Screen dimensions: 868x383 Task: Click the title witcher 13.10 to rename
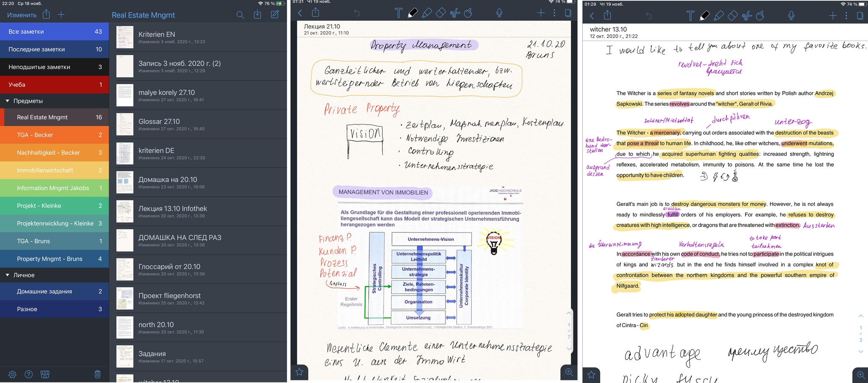point(608,29)
